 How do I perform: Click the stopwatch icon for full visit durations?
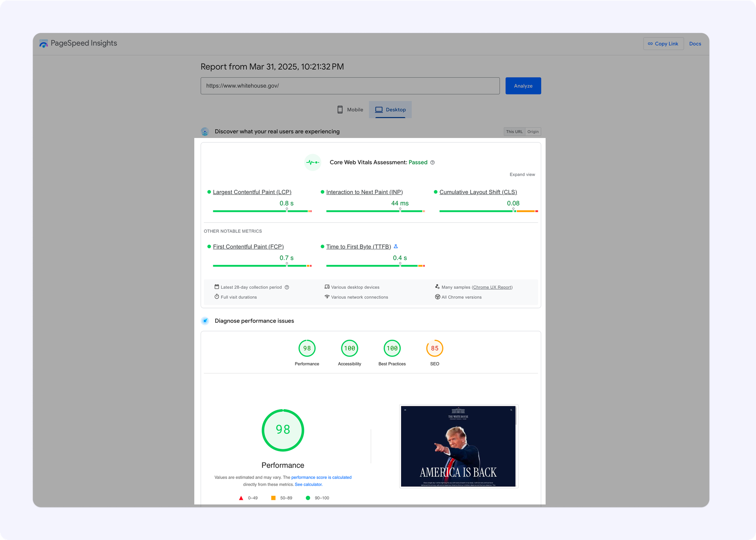[217, 297]
